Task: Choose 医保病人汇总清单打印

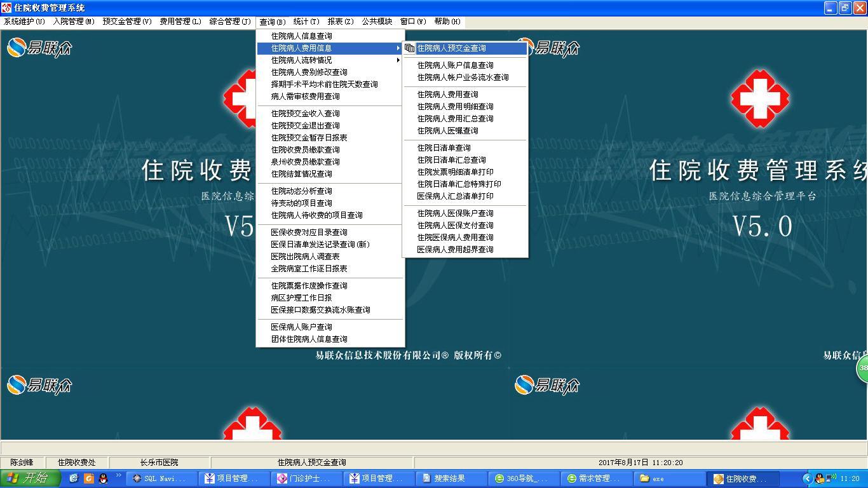Action: pyautogui.click(x=465, y=196)
